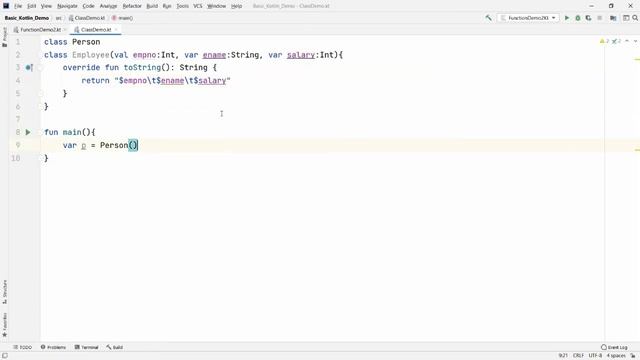Click the Employee class name in code

91,55
